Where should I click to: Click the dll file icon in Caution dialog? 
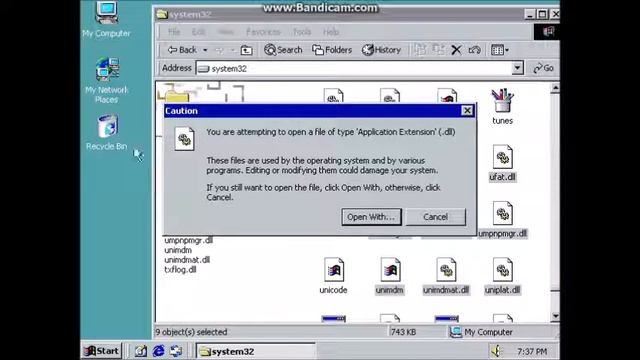184,139
